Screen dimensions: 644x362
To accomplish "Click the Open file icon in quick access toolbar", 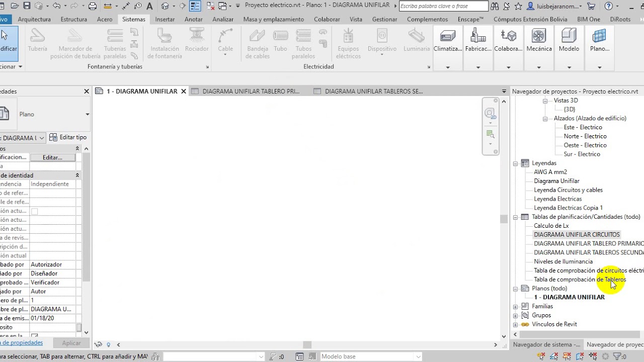I will pyautogui.click(x=15, y=6).
